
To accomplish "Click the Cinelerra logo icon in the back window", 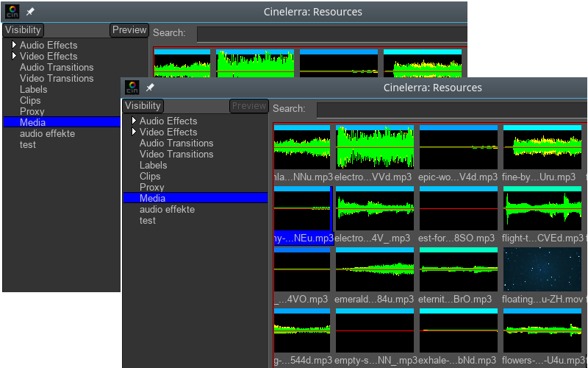I will point(12,12).
